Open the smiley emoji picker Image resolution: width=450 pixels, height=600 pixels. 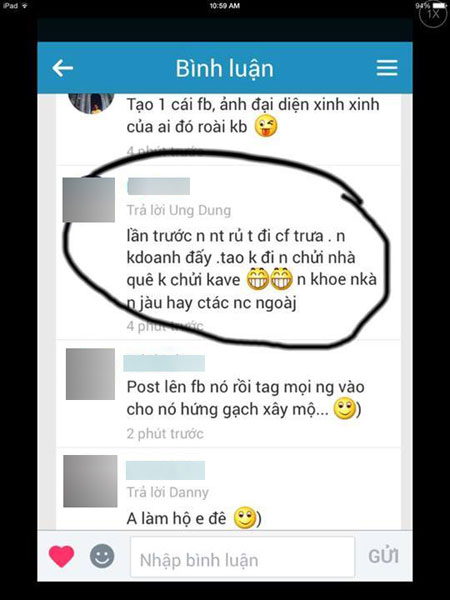pyautogui.click(x=102, y=556)
